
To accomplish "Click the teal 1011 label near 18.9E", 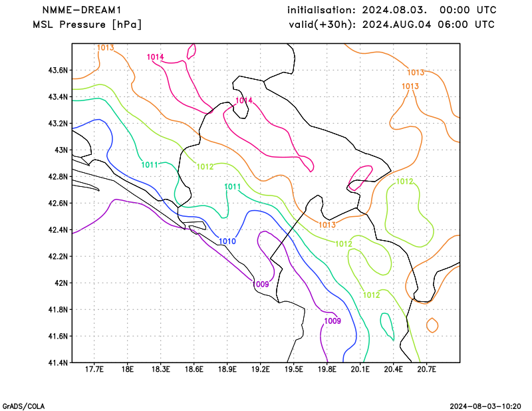I will coord(232,187).
